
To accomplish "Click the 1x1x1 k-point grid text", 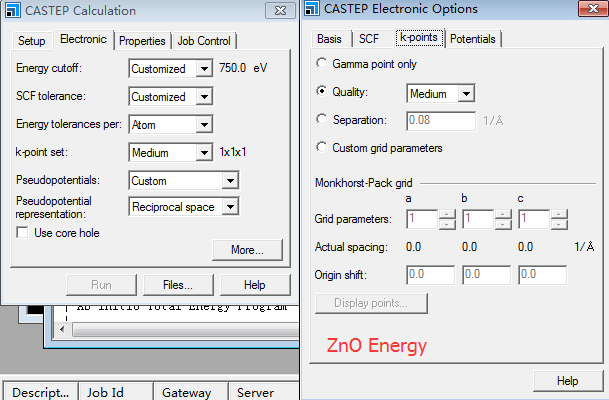I will (x=233, y=152).
